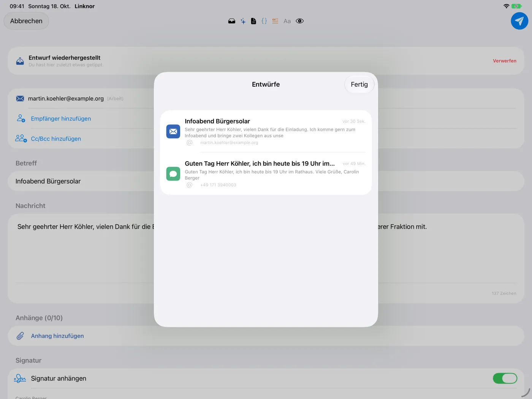Tap the Linknor label in the status bar

coord(85,6)
